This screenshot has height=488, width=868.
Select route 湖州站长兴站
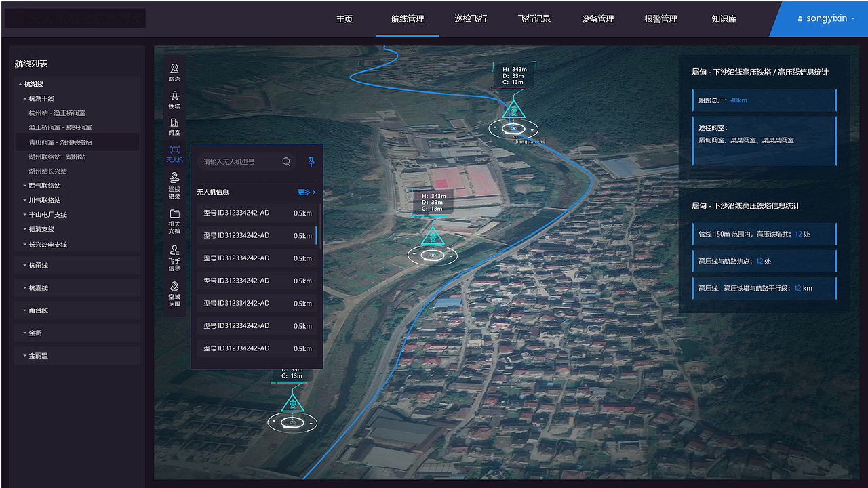47,171
